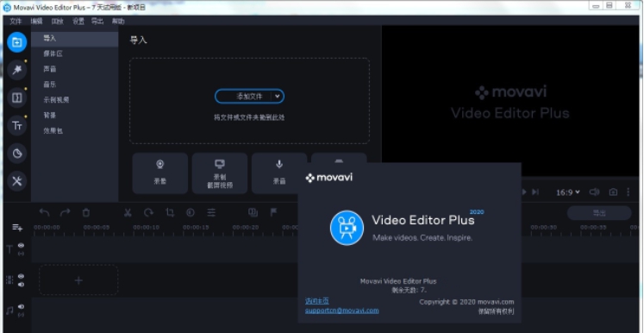Image resolution: width=644 pixels, height=333 pixels.
Task: Click the dashed plus placeholder on video track
Action: (78, 280)
